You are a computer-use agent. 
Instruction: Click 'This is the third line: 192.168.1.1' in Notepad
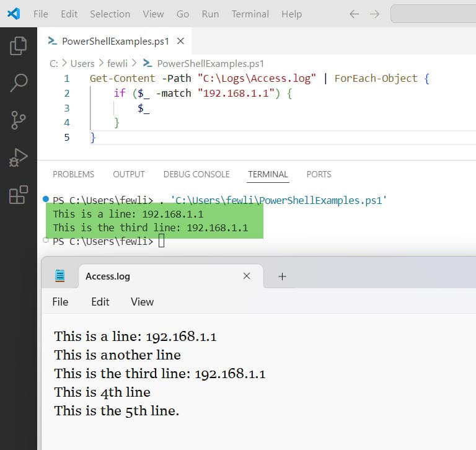tap(160, 374)
